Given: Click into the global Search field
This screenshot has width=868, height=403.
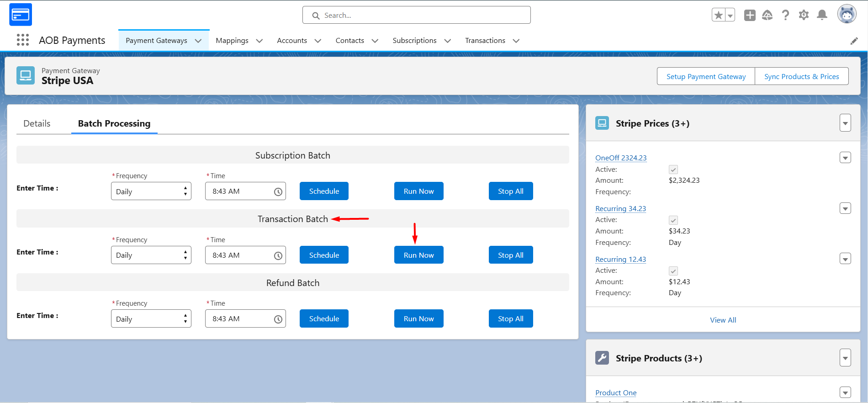Looking at the screenshot, I should click(417, 15).
